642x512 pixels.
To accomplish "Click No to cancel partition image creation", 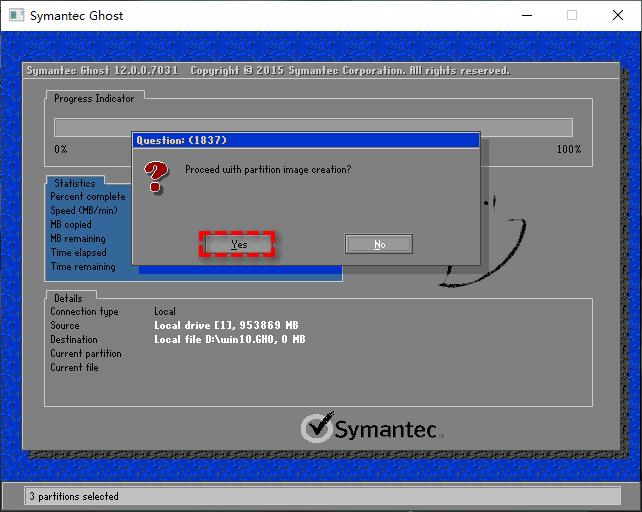I will tap(379, 244).
